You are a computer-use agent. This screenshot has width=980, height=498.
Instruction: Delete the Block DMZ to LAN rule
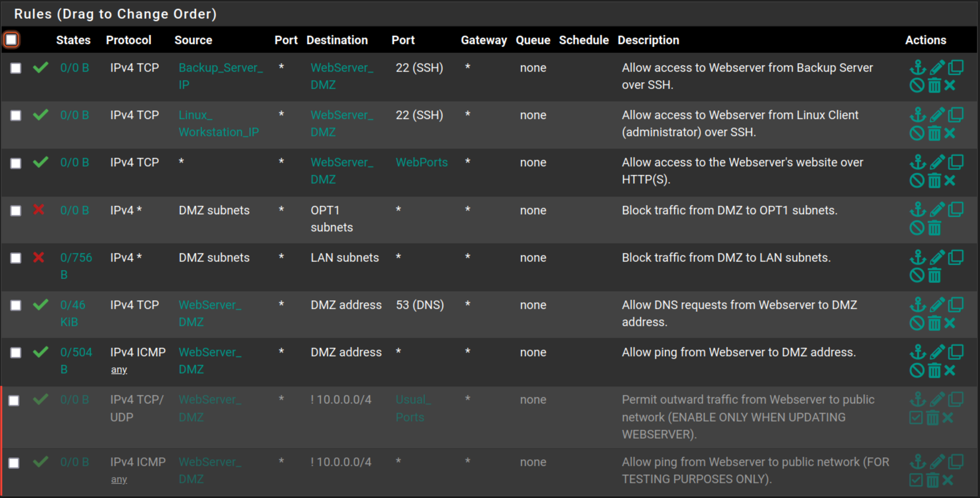[x=934, y=275]
